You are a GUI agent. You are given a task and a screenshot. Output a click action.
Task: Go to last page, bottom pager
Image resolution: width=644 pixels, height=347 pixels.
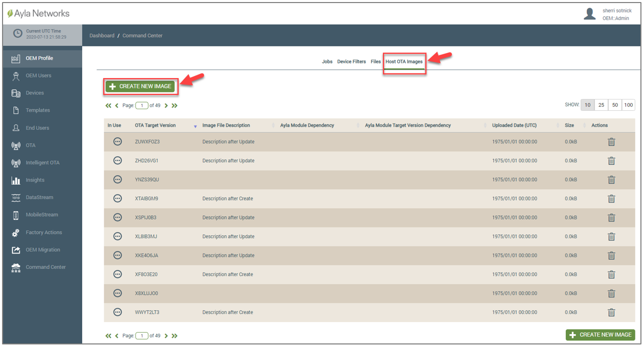[x=175, y=336]
